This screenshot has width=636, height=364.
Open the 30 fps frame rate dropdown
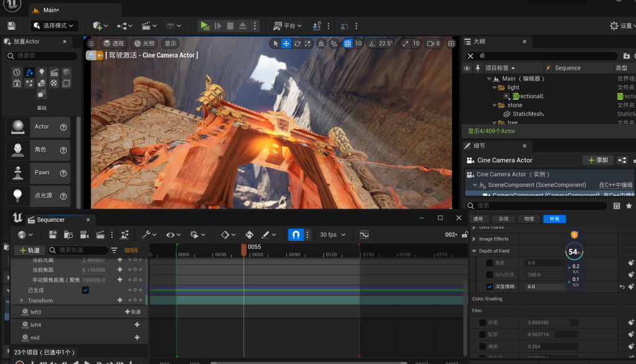click(x=333, y=235)
